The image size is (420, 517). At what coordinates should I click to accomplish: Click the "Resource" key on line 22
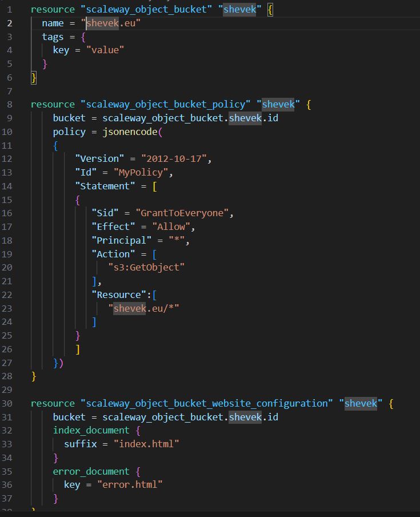pos(119,295)
